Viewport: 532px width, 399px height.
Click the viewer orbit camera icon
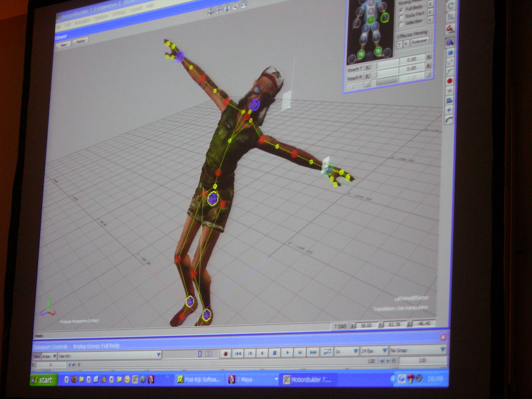click(211, 12)
